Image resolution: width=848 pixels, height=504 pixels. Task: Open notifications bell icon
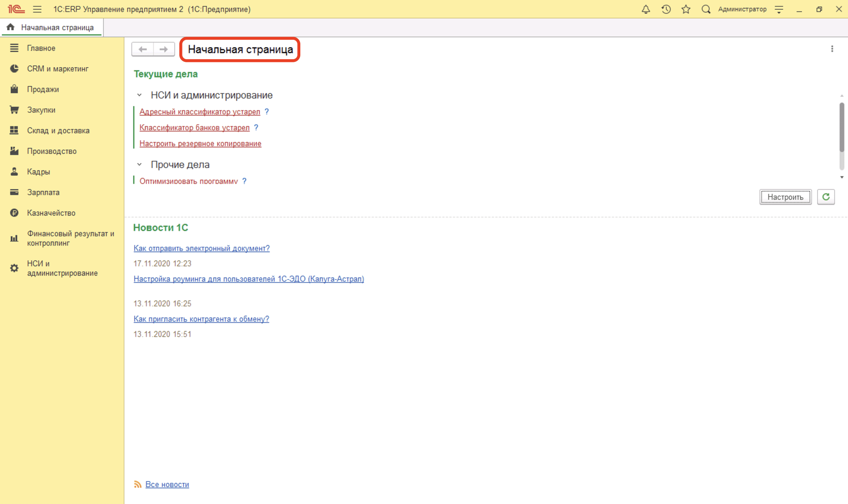646,9
